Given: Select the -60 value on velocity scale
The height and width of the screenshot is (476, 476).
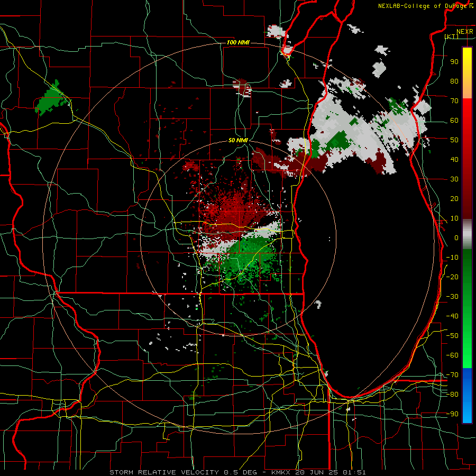Looking at the screenshot, I should coord(452,355).
